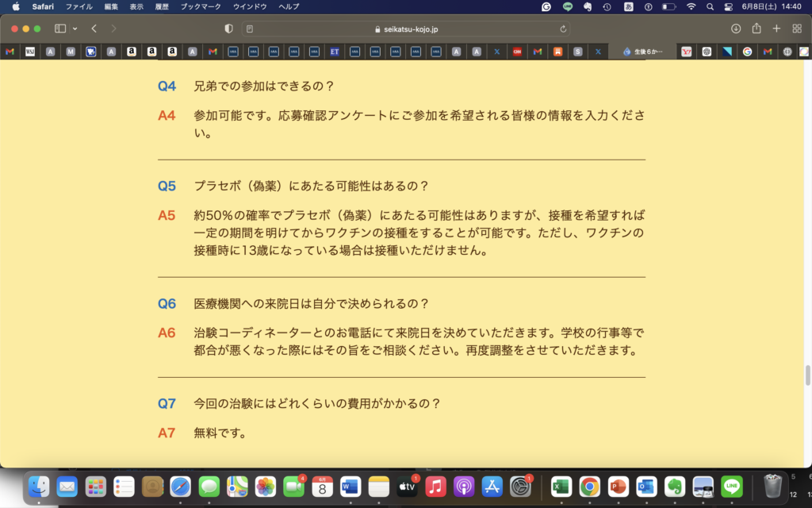Toggle the Safari sidebar

tap(60, 29)
